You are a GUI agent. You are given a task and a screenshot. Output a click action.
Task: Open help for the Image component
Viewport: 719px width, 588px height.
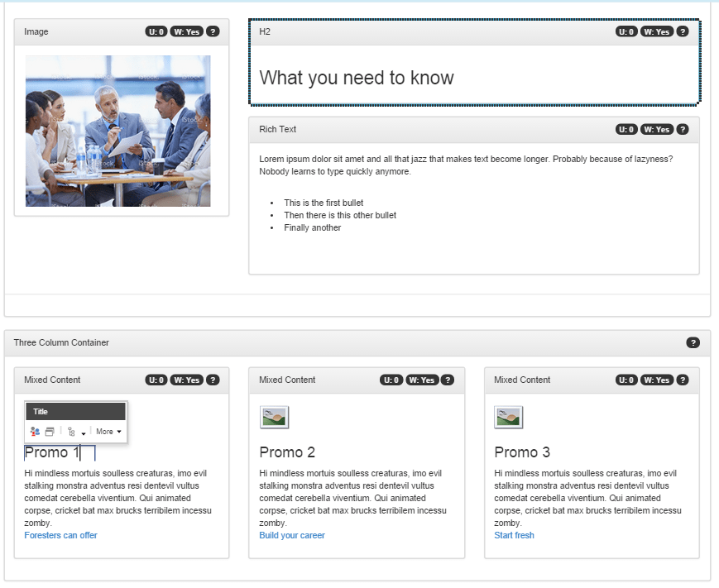[x=213, y=31]
